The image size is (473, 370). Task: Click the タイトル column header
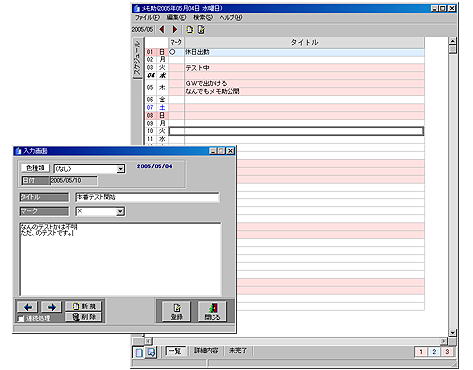point(304,42)
